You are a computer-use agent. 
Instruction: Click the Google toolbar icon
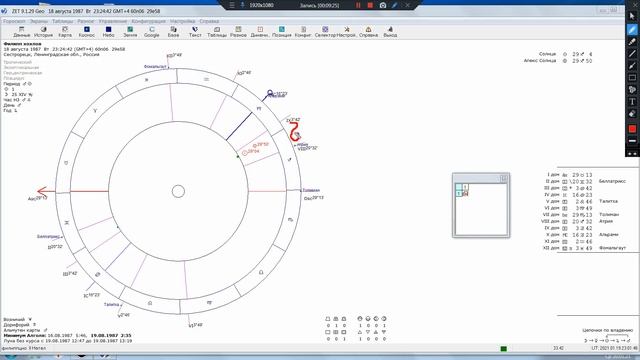(x=151, y=32)
